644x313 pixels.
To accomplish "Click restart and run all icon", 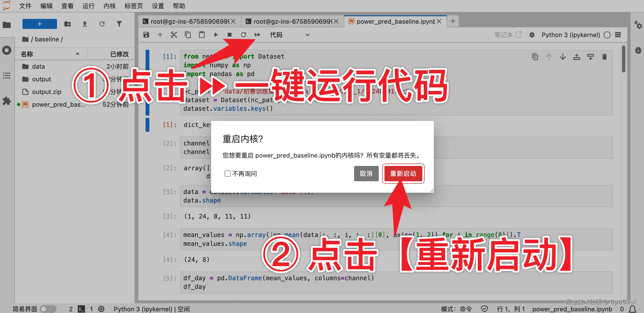I will click(257, 35).
